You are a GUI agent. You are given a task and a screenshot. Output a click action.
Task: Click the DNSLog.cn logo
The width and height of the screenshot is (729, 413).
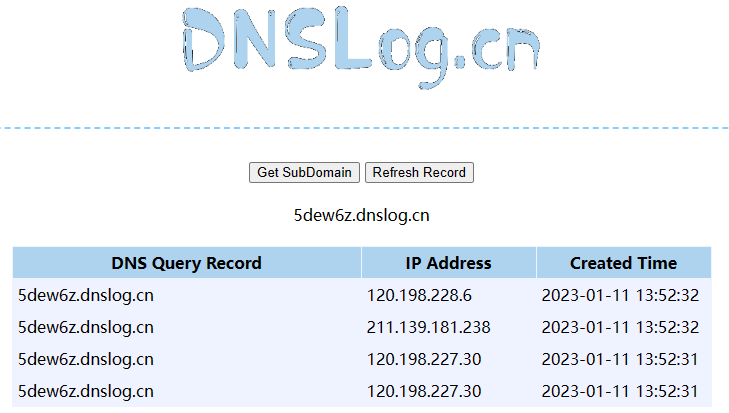point(361,47)
